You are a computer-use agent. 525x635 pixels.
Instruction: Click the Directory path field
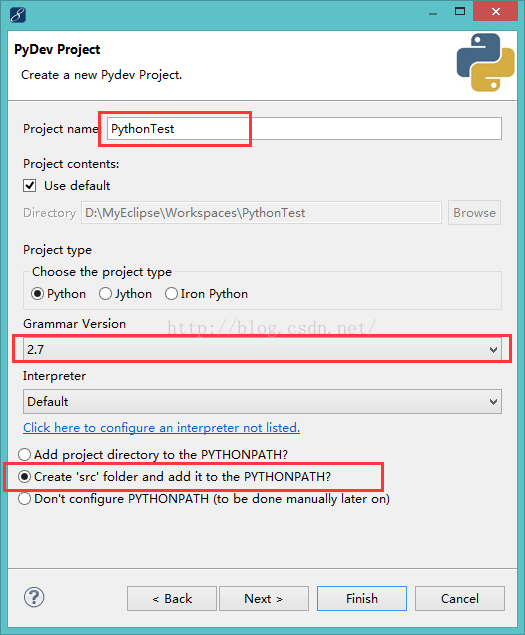[261, 213]
